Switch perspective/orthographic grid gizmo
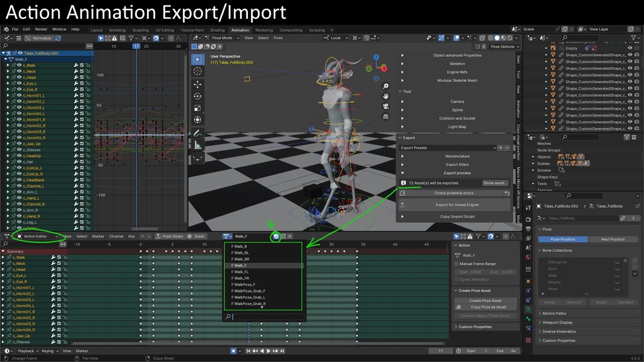644x362 pixels. 385,116
